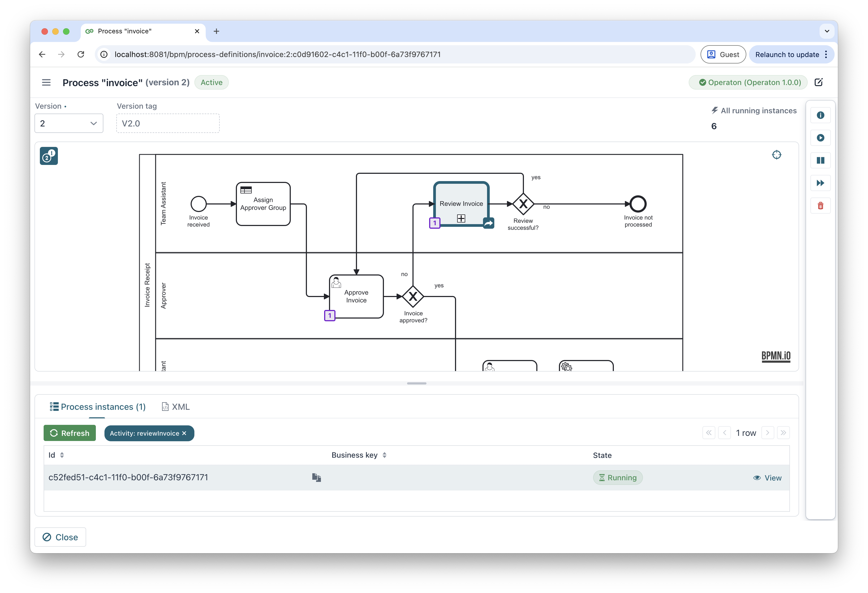868x593 pixels.
Task: Click the panel resize divider under the diagram
Action: tap(416, 383)
